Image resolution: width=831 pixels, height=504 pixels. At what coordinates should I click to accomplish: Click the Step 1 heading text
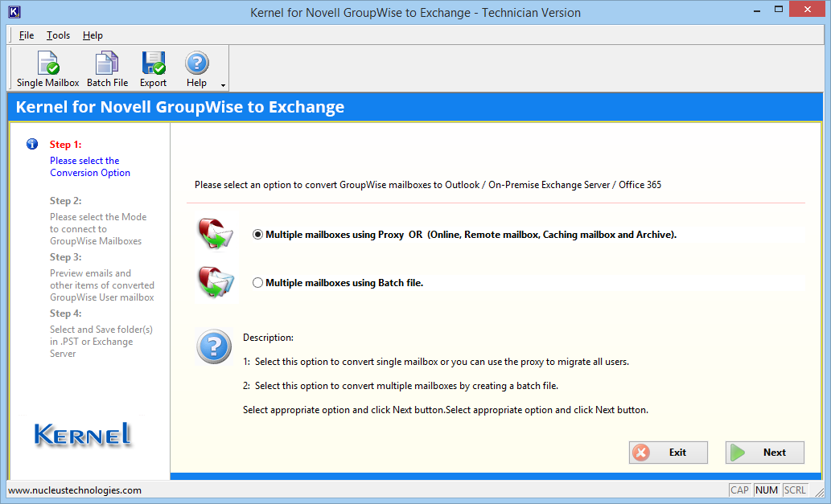point(66,145)
